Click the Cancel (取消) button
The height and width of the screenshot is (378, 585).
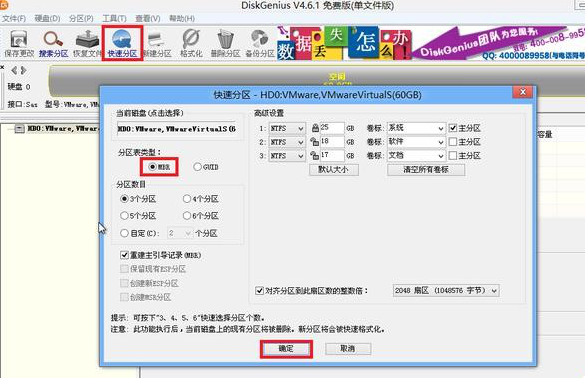tap(348, 349)
